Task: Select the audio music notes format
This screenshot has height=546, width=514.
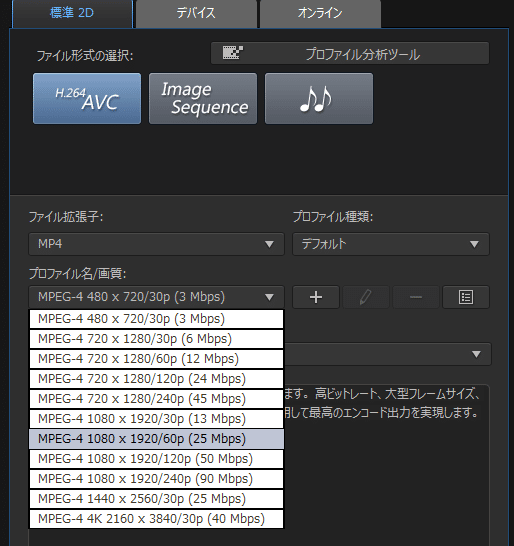Action: point(319,99)
